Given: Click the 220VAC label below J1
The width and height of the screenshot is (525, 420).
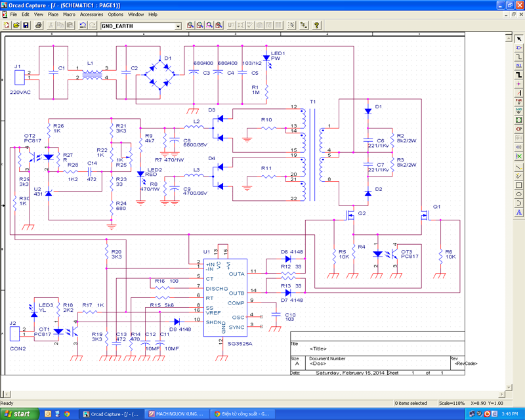Looking at the screenshot, I should (x=20, y=92).
